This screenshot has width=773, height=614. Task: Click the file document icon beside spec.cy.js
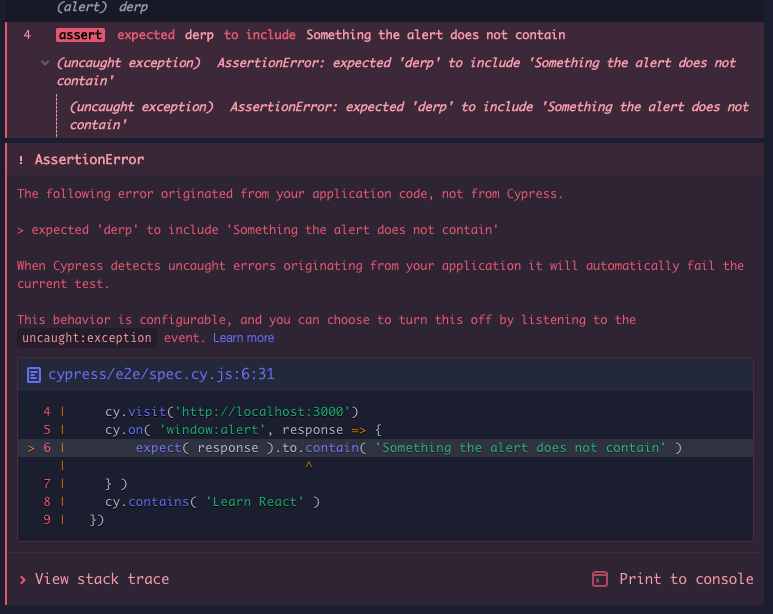coord(34,375)
